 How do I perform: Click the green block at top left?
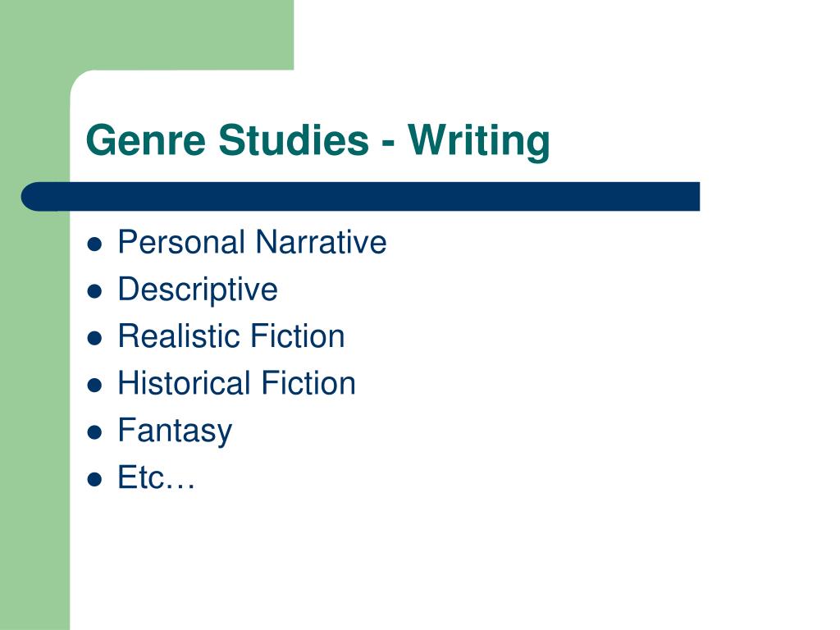147,34
